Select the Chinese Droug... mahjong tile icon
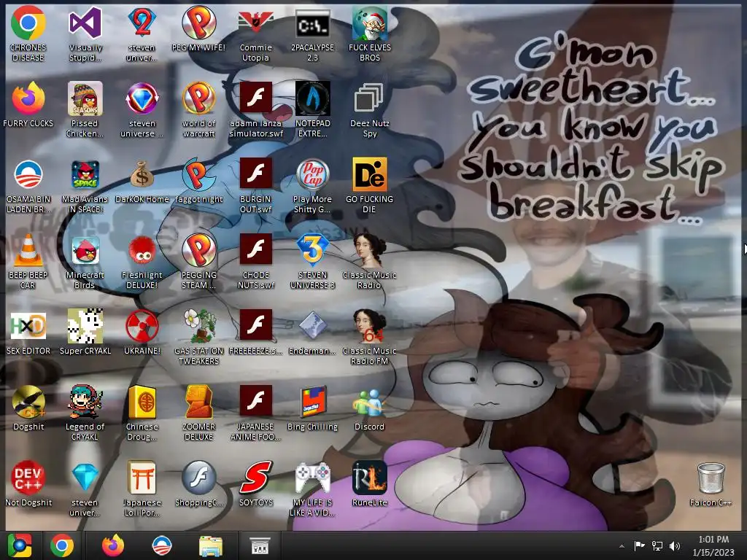Screen dimensions: 747x560 (142, 402)
